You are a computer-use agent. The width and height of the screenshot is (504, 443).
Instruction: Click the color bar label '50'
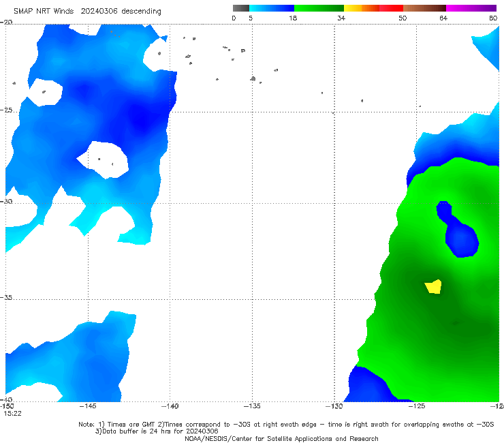pyautogui.click(x=403, y=18)
